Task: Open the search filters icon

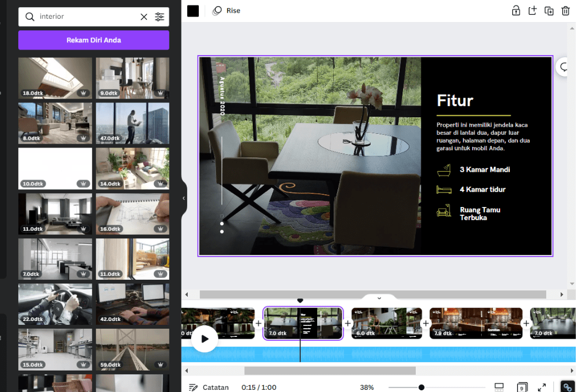Action: click(160, 17)
